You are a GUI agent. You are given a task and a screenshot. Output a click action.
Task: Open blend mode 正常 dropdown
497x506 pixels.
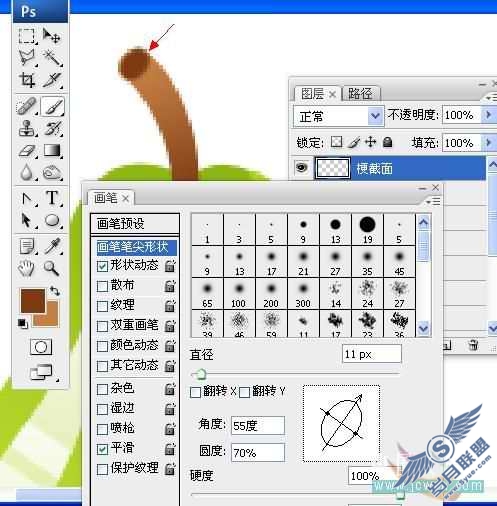click(x=375, y=116)
